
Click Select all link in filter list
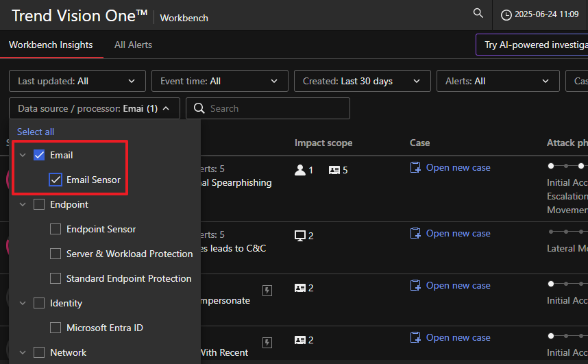(x=36, y=132)
